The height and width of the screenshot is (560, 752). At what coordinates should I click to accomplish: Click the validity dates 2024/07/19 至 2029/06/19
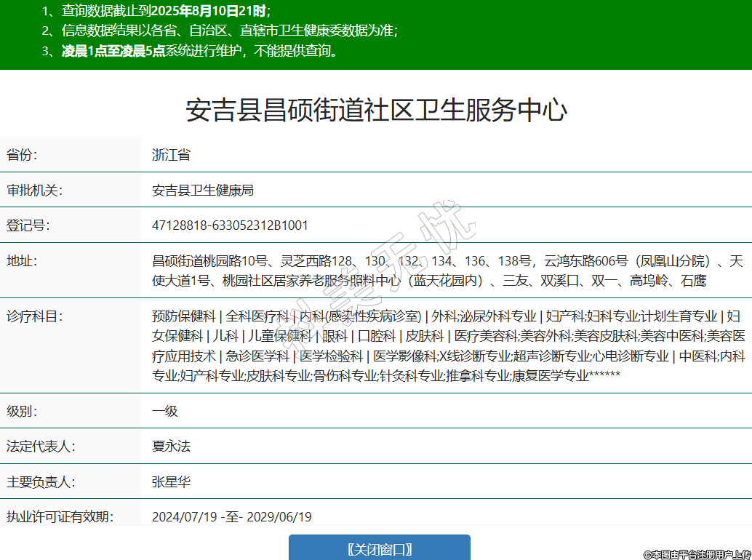click(x=231, y=517)
